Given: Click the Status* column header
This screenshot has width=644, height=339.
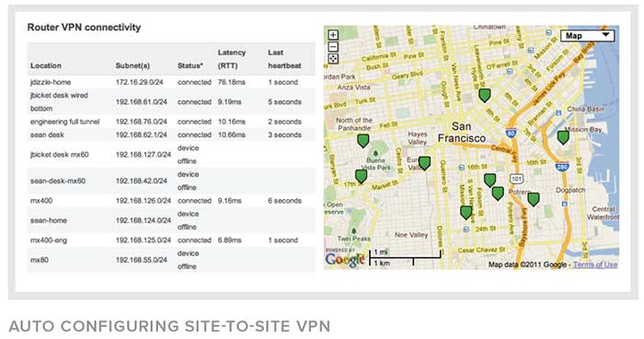Looking at the screenshot, I should pyautogui.click(x=190, y=65).
